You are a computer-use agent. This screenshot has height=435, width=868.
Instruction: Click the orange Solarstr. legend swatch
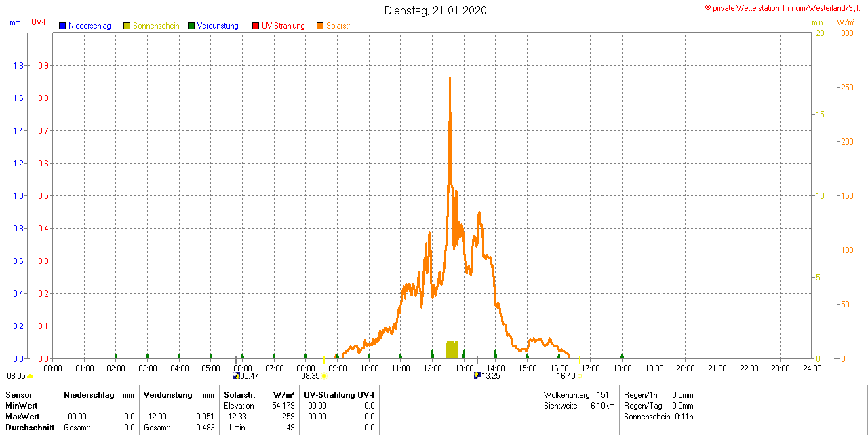click(x=320, y=26)
